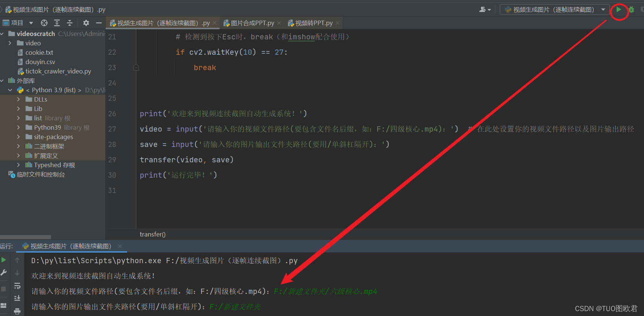Click the console video path input text
The width and height of the screenshot is (644, 316).
tap(326, 291)
